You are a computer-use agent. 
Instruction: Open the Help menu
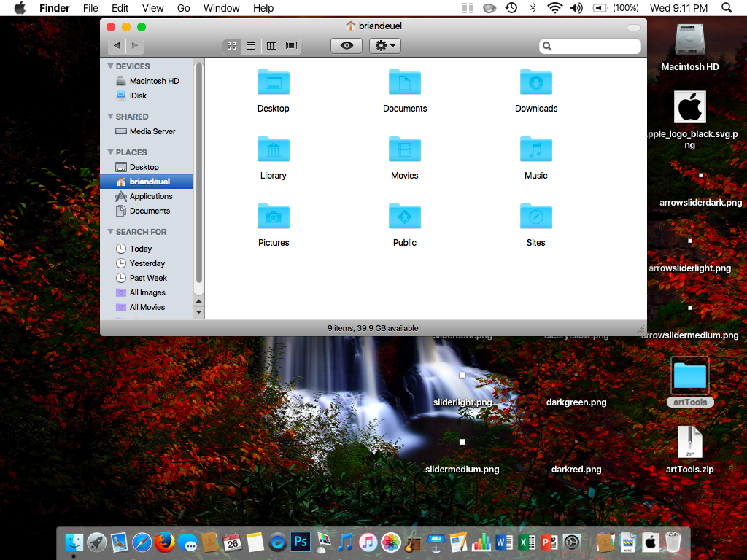click(x=263, y=8)
